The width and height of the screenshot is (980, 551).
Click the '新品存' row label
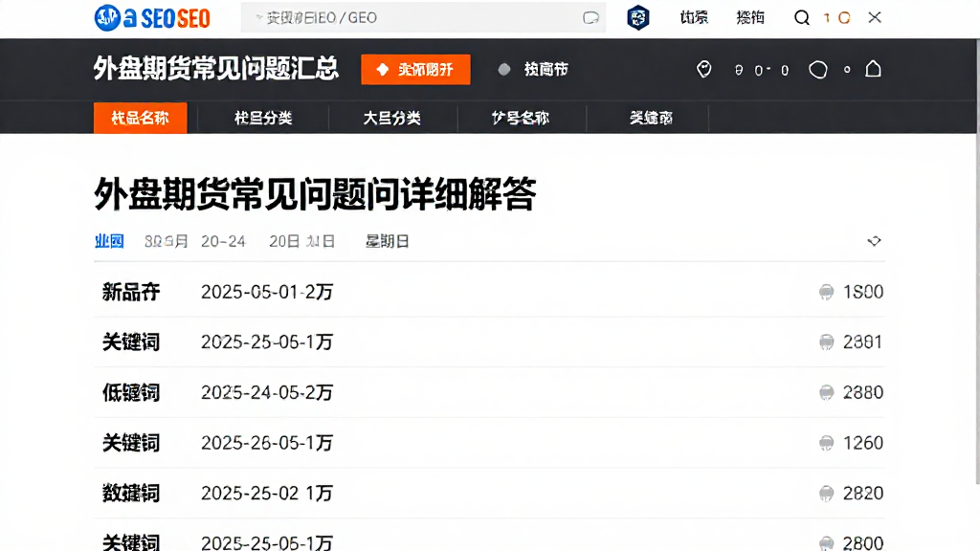[131, 292]
